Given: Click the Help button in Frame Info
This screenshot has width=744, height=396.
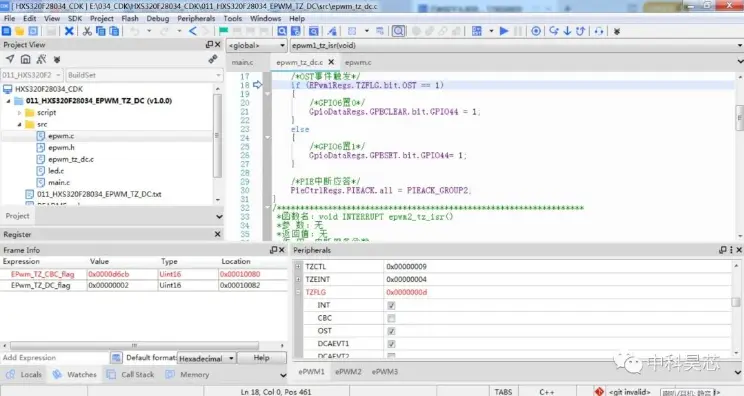Looking at the screenshot, I should point(261,358).
